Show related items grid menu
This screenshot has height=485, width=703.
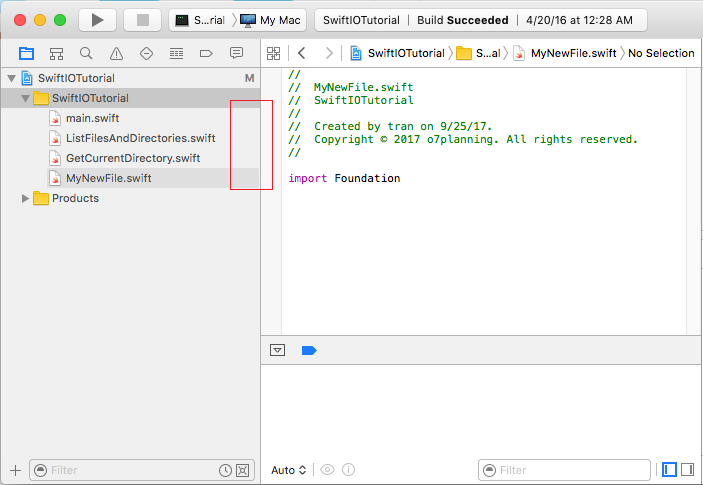point(273,53)
